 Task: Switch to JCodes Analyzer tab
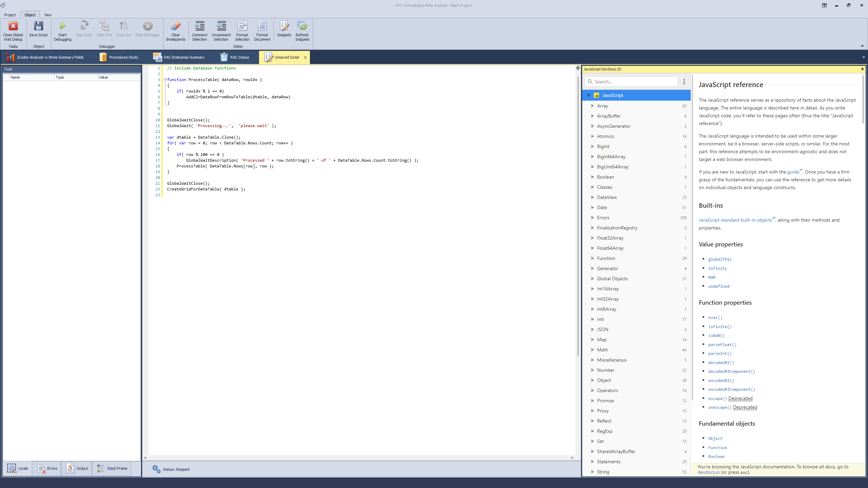(45, 57)
